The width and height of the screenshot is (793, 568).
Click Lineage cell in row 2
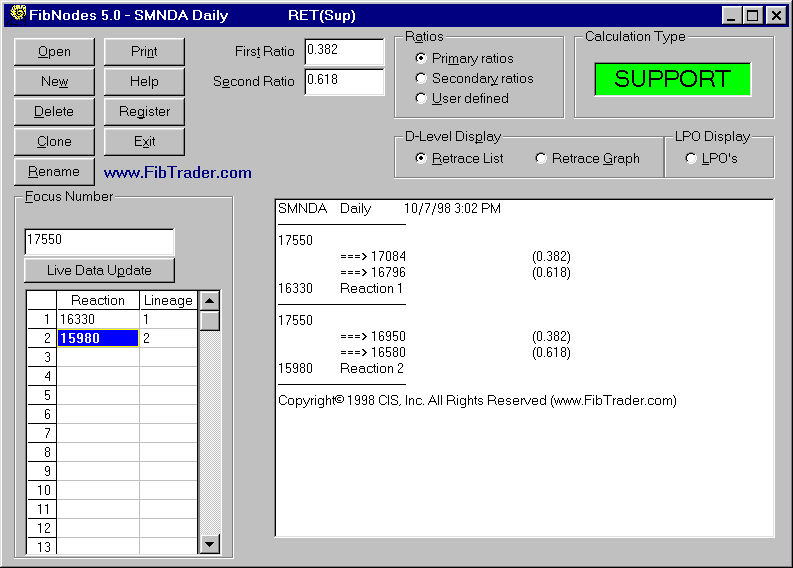pos(168,338)
